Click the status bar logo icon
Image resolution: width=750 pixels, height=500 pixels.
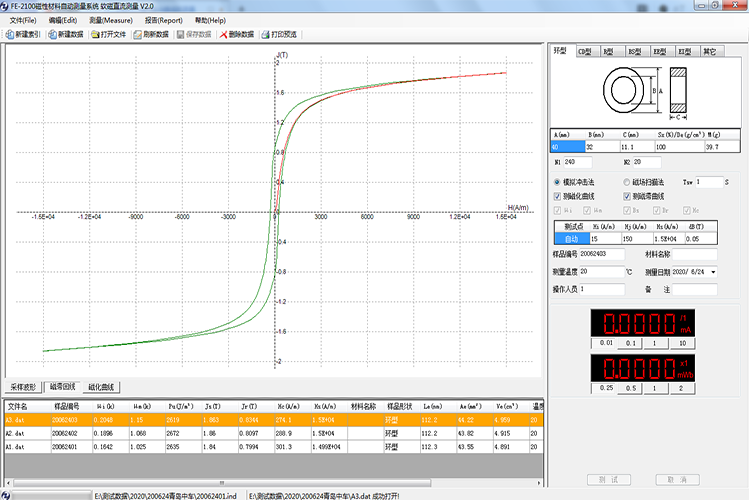(6, 496)
